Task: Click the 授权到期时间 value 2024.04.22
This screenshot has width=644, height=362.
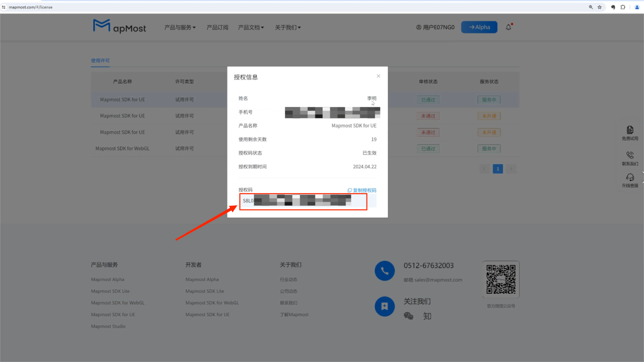Action: (365, 167)
